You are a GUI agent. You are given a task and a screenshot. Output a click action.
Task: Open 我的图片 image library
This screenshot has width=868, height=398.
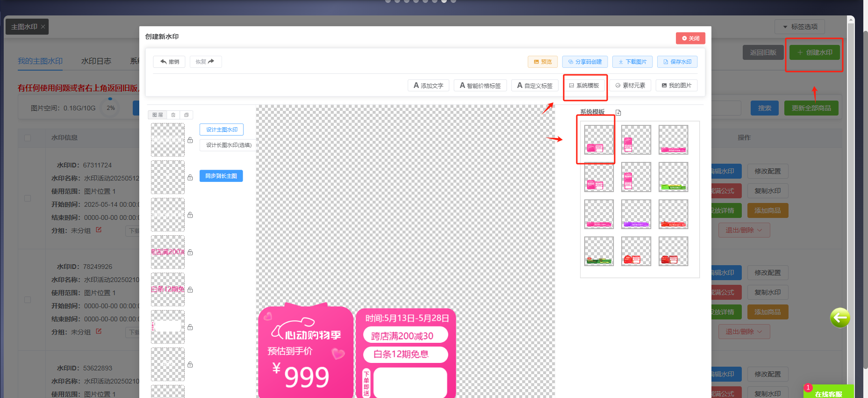point(676,86)
